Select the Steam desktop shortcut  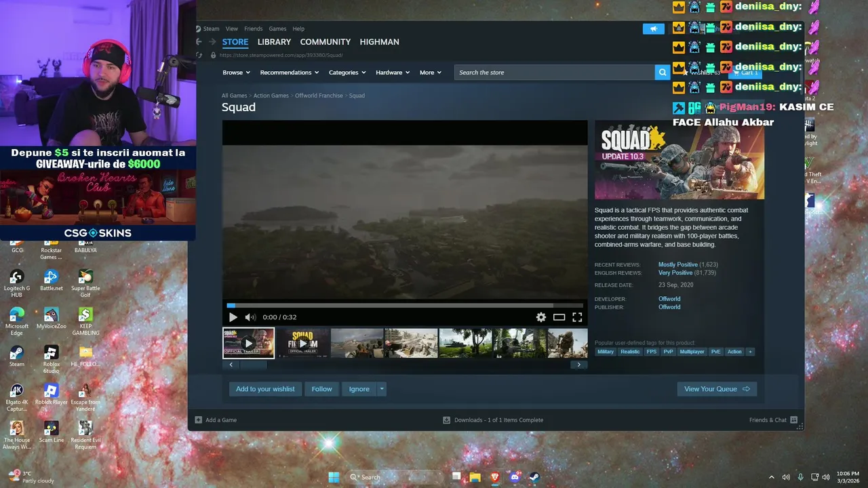point(17,357)
